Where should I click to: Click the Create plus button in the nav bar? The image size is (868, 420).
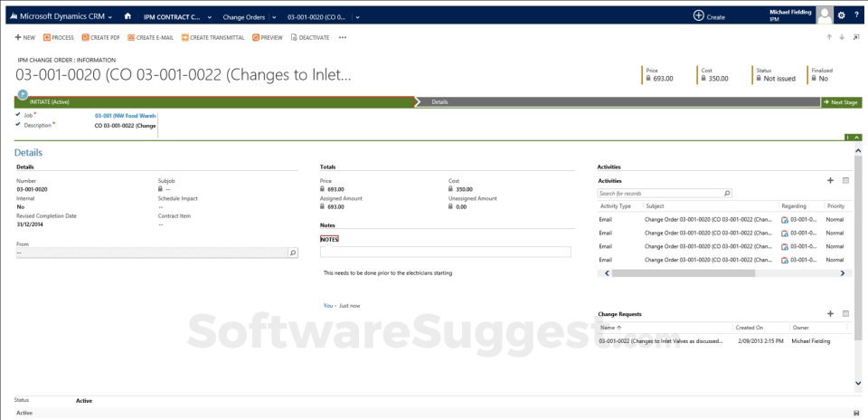tap(699, 16)
